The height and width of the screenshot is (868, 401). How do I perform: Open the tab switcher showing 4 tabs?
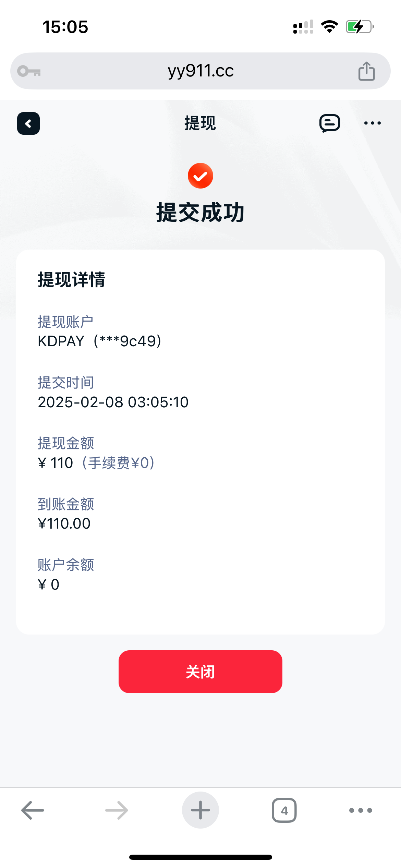[x=284, y=810]
